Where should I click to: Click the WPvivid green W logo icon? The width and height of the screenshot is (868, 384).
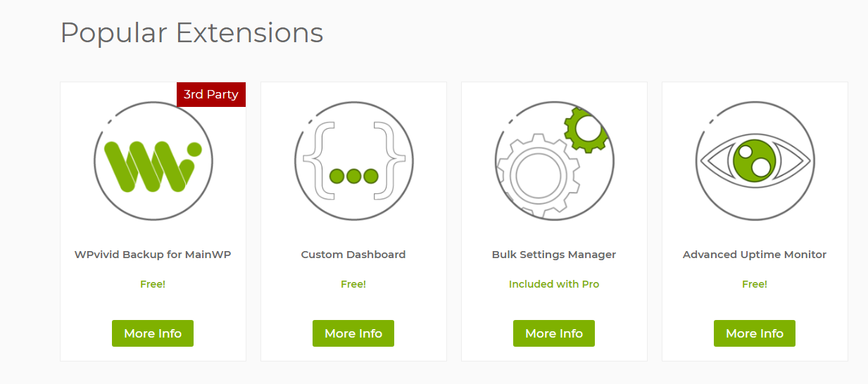[153, 161]
